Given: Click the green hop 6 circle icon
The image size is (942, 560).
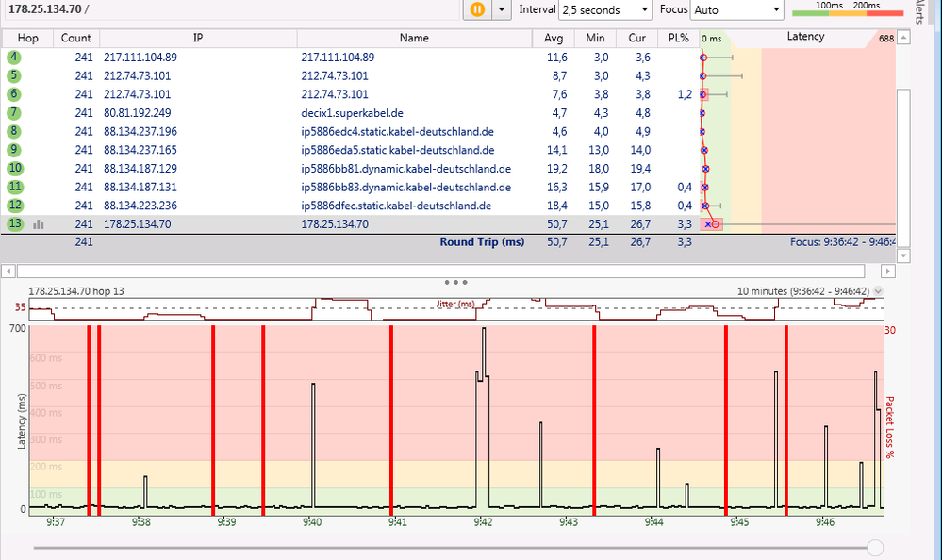Looking at the screenshot, I should pos(14,94).
